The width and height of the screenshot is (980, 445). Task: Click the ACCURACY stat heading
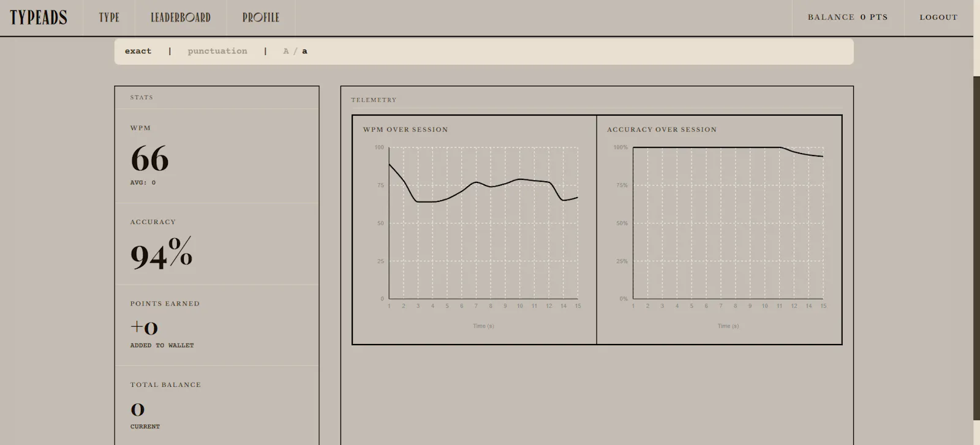tap(153, 222)
